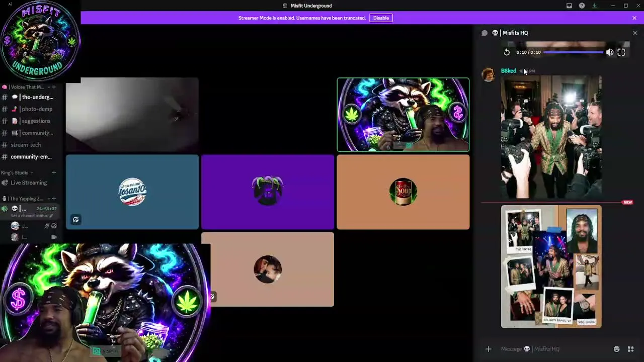Open the community-em... channel

[32, 157]
